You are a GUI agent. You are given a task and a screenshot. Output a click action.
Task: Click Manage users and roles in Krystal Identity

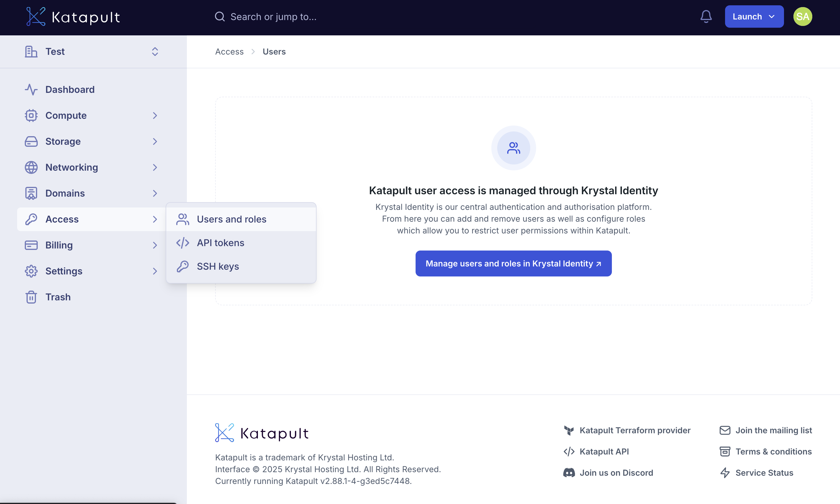[513, 263]
